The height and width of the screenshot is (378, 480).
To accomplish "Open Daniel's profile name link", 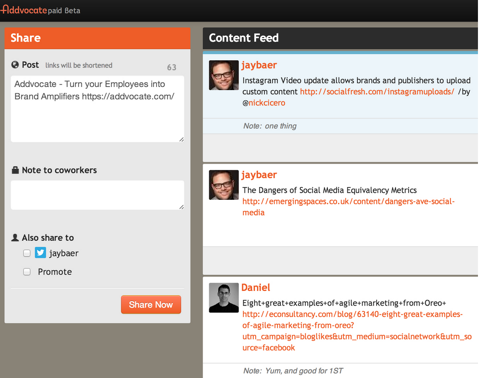I will [256, 287].
